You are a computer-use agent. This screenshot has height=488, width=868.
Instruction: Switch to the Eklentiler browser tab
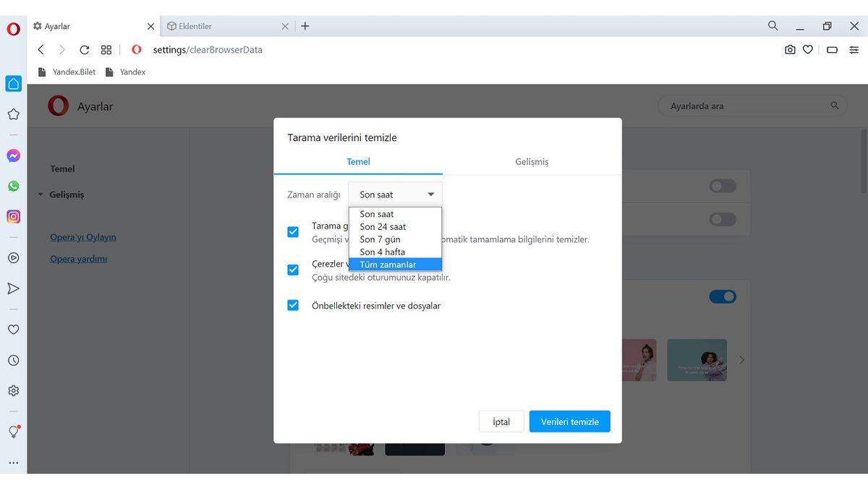217,25
